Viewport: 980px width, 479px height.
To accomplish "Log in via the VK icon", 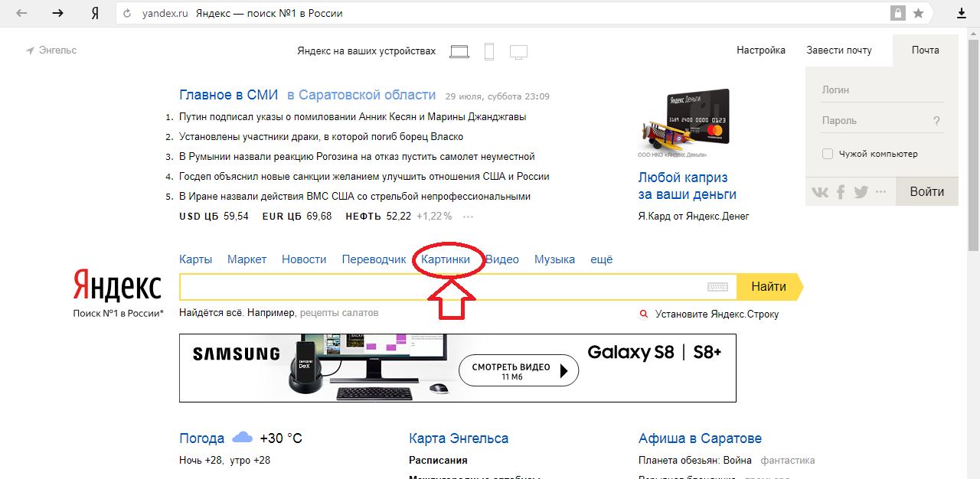I will pos(820,192).
